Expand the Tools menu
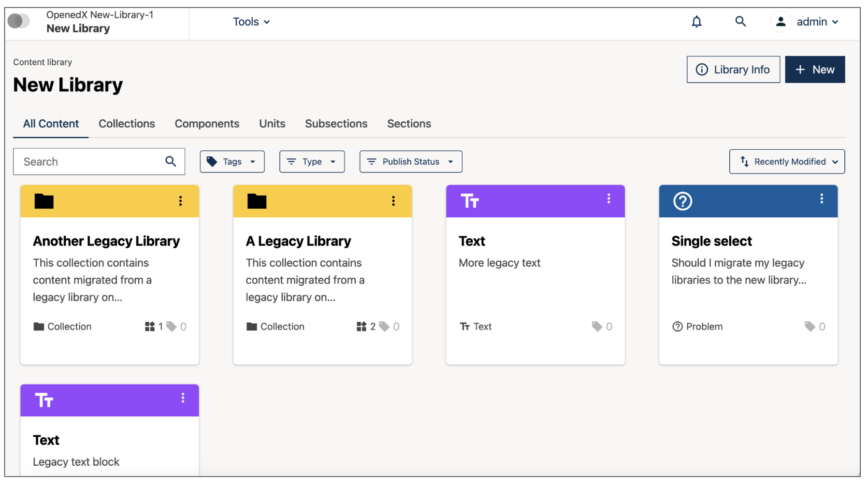The image size is (868, 487). pos(251,22)
